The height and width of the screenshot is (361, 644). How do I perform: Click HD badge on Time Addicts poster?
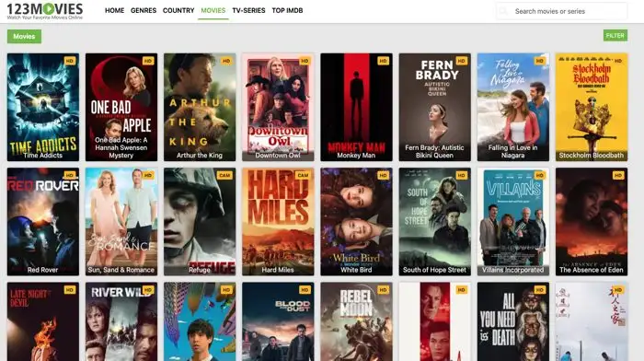[x=70, y=61]
